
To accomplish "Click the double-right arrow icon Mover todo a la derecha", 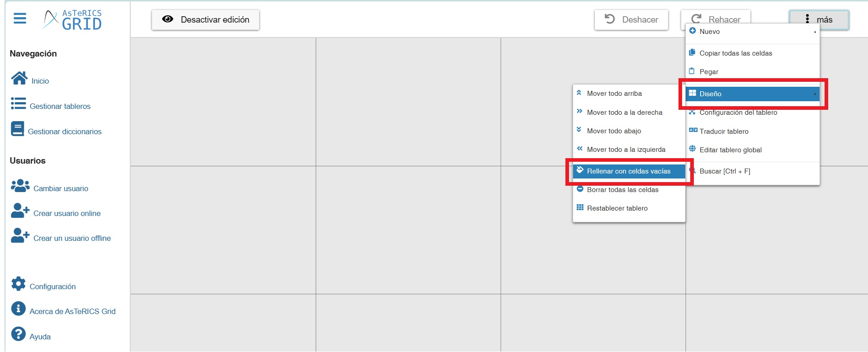I will (579, 111).
